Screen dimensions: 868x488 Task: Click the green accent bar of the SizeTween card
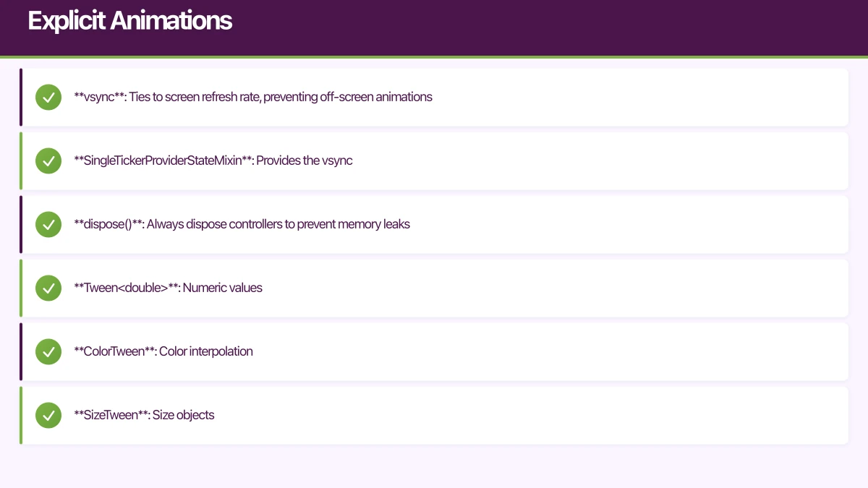tap(21, 415)
